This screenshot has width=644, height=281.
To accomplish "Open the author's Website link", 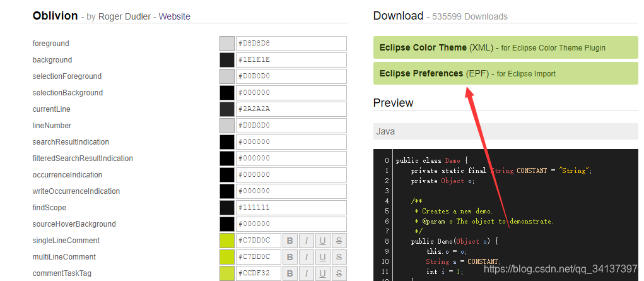I will click(x=175, y=17).
